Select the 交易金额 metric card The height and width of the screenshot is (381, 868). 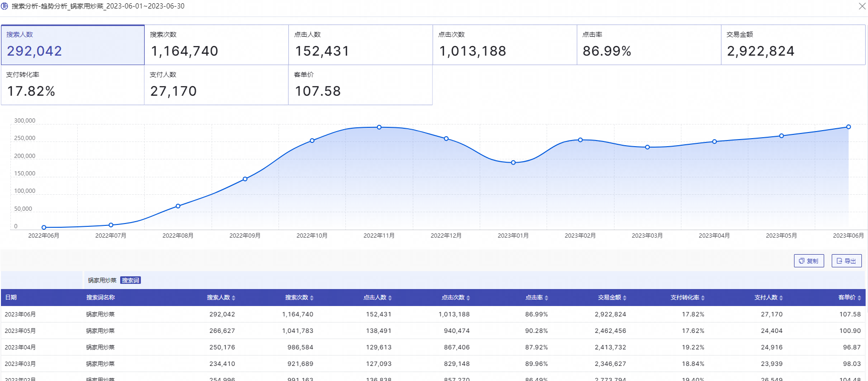coord(793,45)
